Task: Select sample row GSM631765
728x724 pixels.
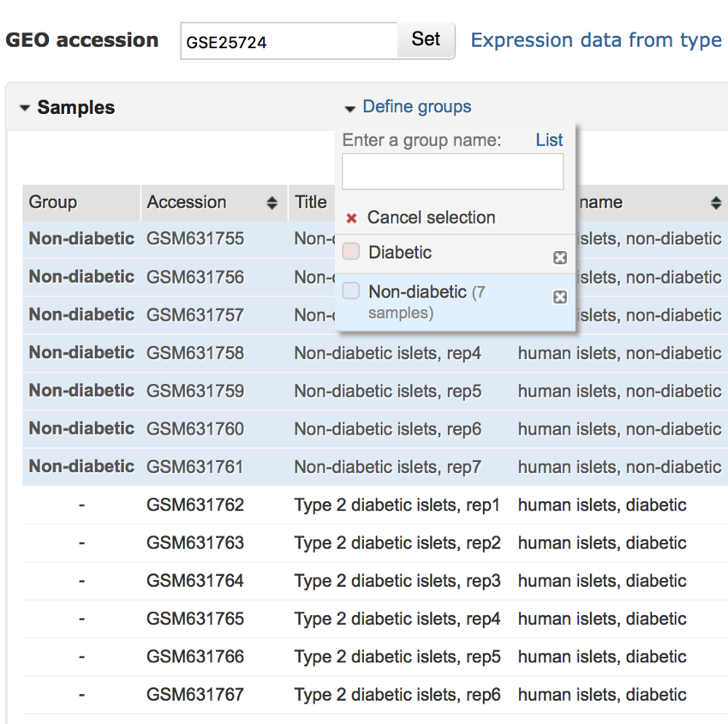Action: [195, 619]
